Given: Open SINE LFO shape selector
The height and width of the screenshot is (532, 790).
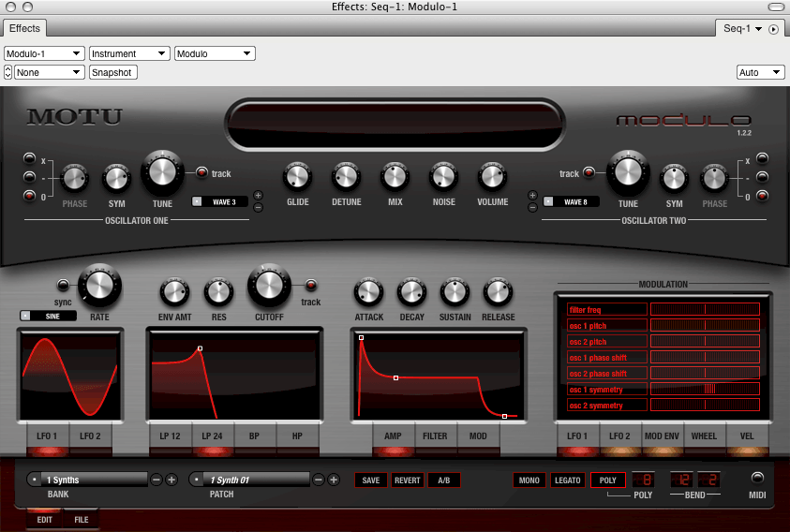Looking at the screenshot, I should [x=48, y=316].
